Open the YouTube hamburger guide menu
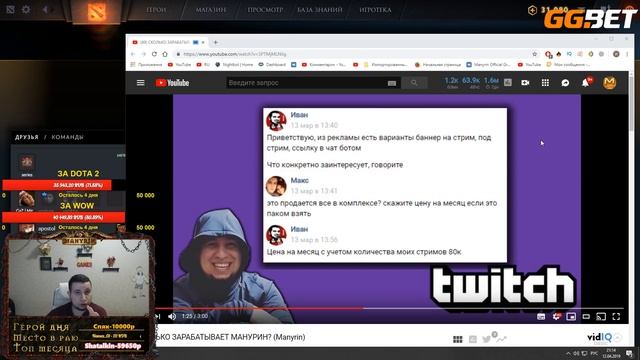 coord(140,83)
